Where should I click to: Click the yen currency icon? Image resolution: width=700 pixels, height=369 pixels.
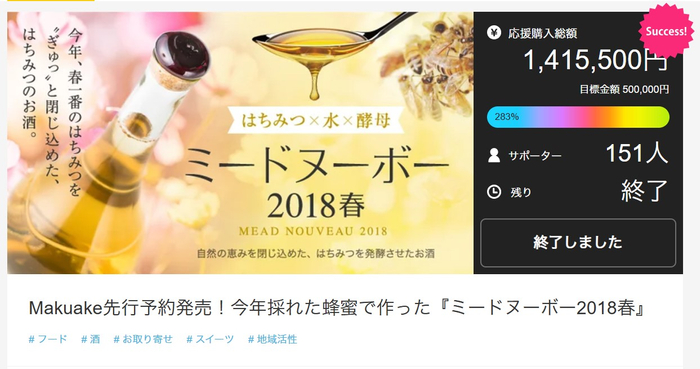(494, 33)
